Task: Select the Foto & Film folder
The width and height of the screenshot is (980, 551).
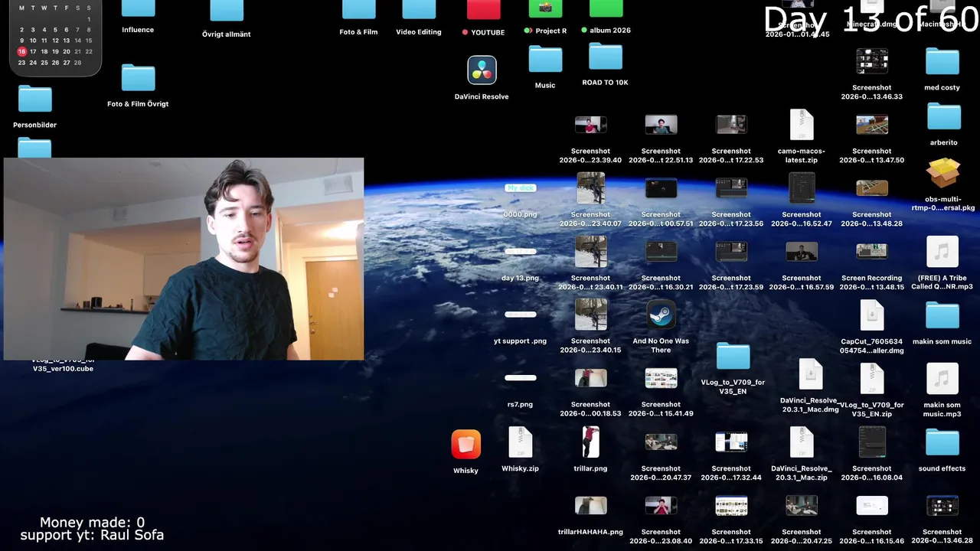Action: pos(358,9)
